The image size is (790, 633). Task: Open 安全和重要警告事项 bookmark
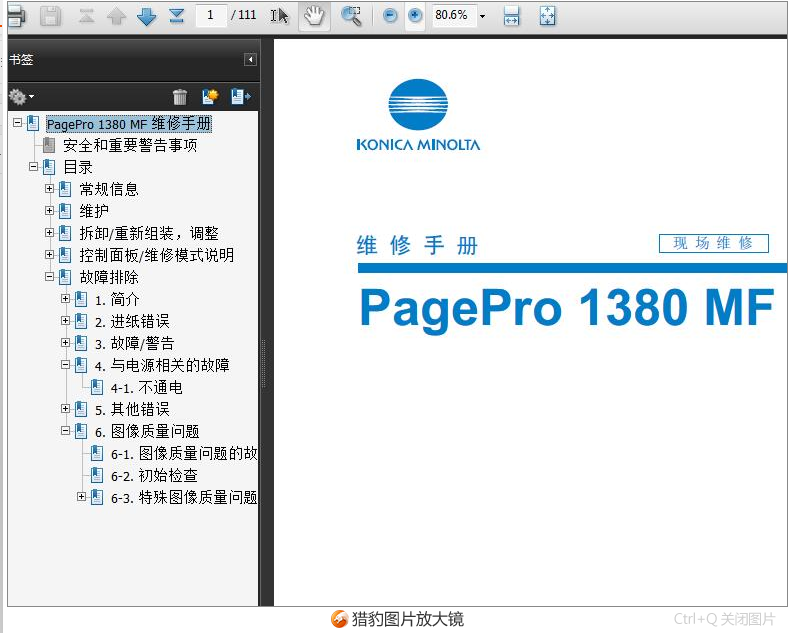click(x=130, y=145)
